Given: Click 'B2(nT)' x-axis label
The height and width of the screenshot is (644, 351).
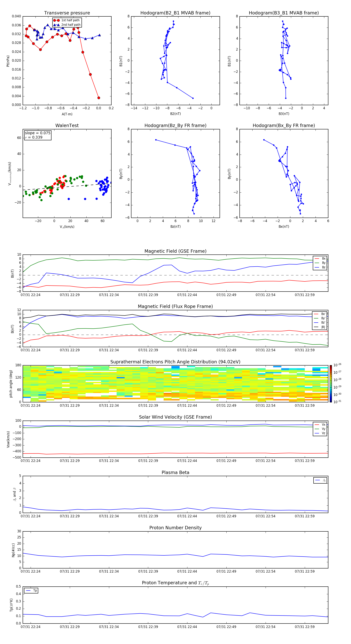Looking at the screenshot, I should coord(175,114).
